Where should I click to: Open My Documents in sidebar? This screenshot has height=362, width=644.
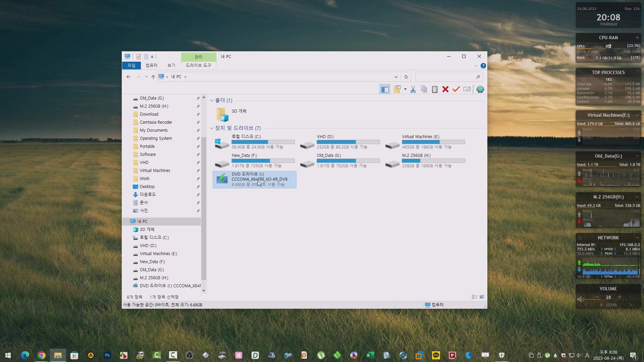coord(154,130)
